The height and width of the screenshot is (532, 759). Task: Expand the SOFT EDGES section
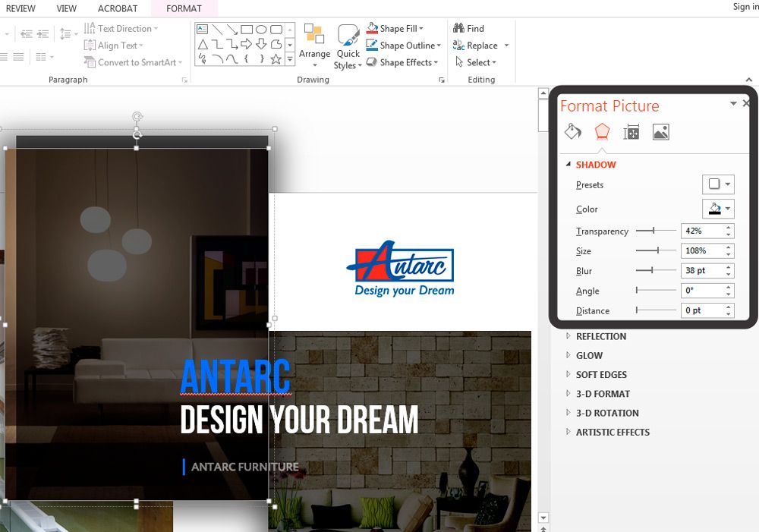pos(568,374)
